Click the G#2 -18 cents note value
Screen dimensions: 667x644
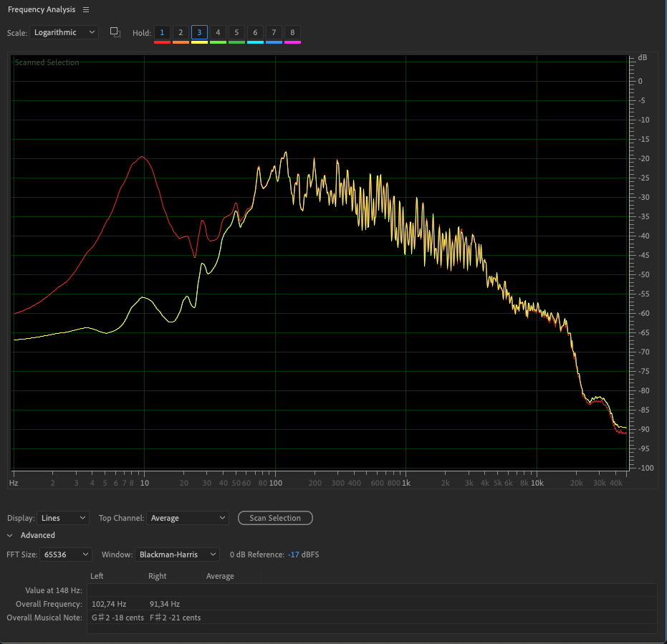pyautogui.click(x=117, y=617)
